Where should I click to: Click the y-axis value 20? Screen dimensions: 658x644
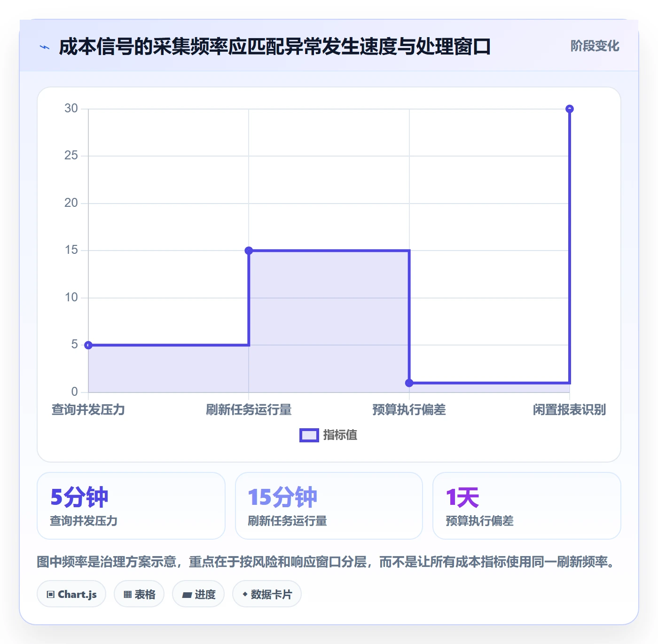tap(71, 203)
